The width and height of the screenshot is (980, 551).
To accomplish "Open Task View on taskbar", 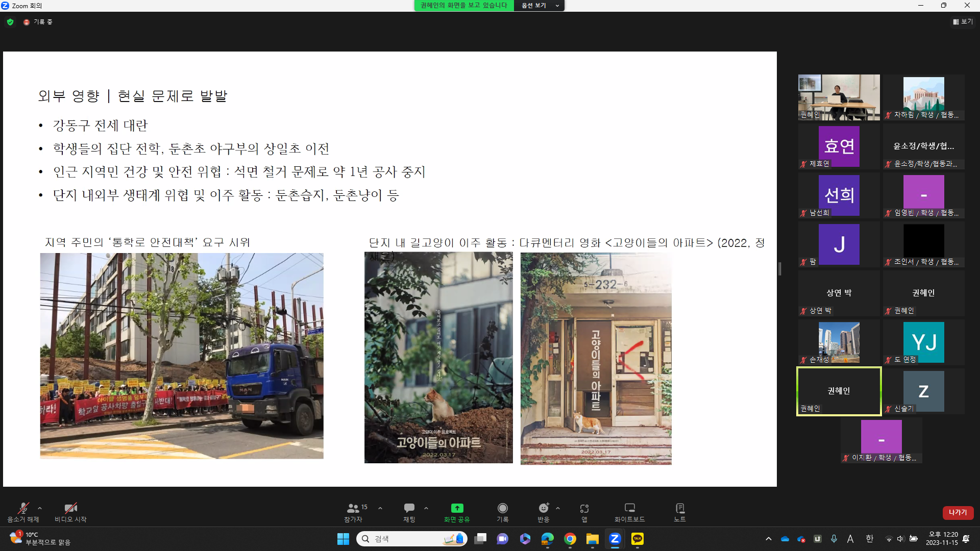I will pos(480,539).
